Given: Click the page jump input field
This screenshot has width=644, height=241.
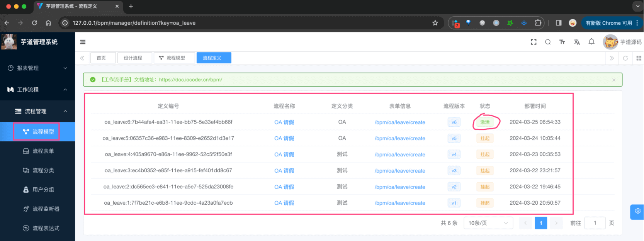Looking at the screenshot, I should (x=595, y=223).
